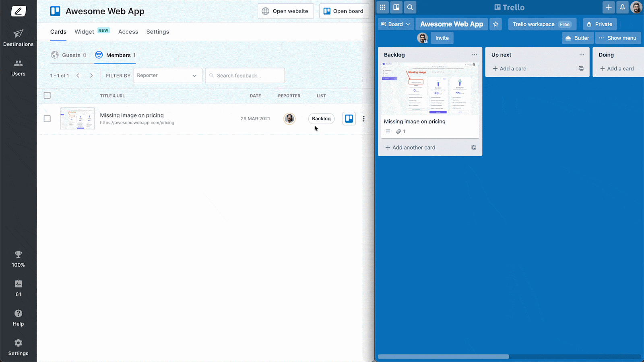
Task: Toggle the select-all checkbox in table header
Action: [x=47, y=96]
